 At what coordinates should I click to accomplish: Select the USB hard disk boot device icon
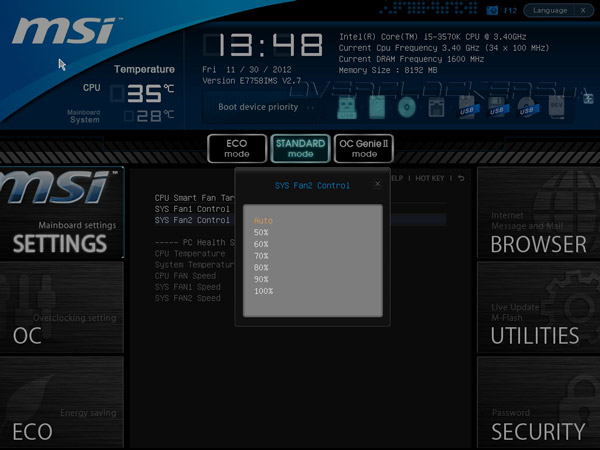pyautogui.click(x=466, y=108)
